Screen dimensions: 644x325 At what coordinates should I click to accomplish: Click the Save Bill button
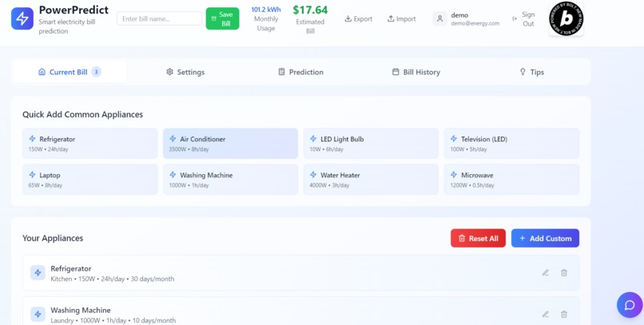(x=222, y=19)
